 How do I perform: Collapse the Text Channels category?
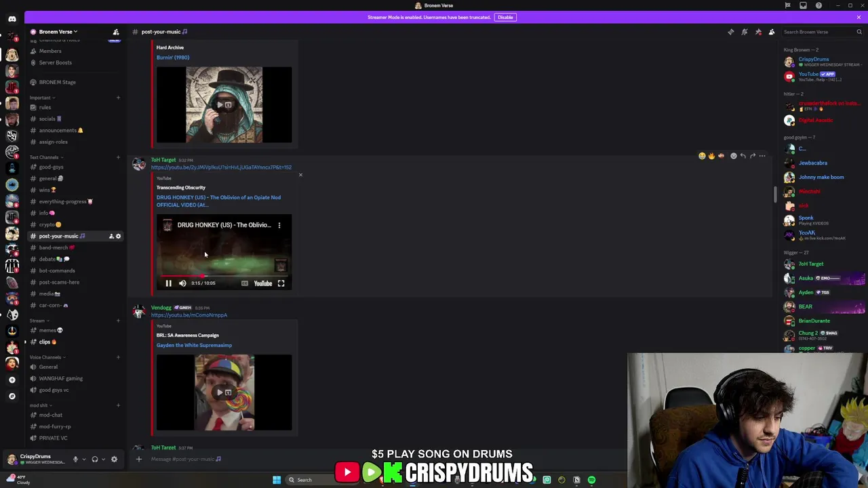(x=45, y=157)
